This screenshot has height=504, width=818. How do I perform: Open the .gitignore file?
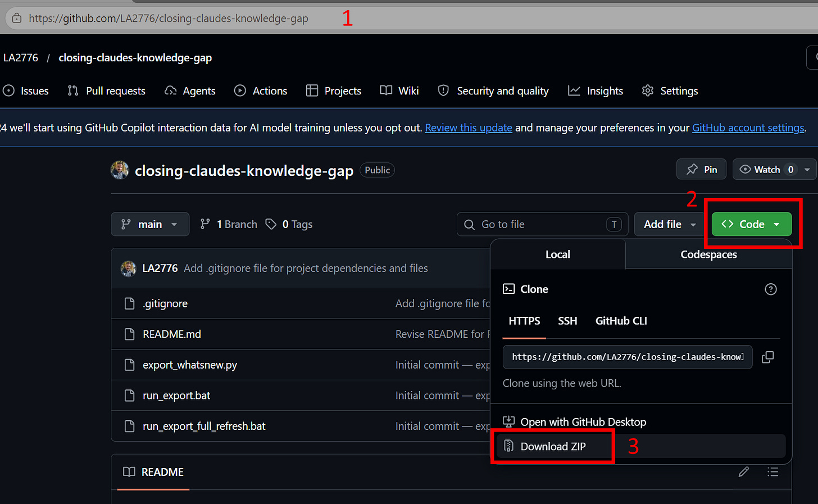pyautogui.click(x=165, y=303)
